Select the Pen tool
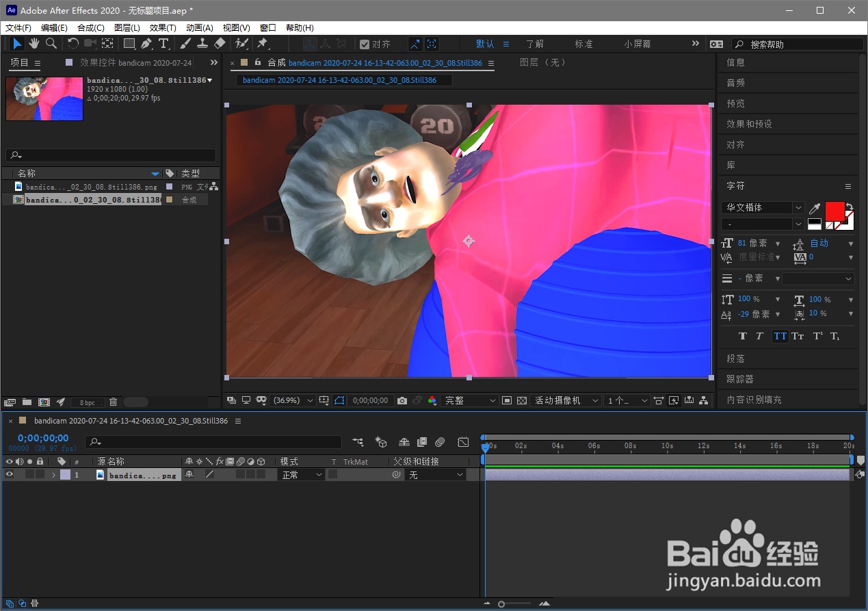Viewport: 868px width, 611px height. 146,44
